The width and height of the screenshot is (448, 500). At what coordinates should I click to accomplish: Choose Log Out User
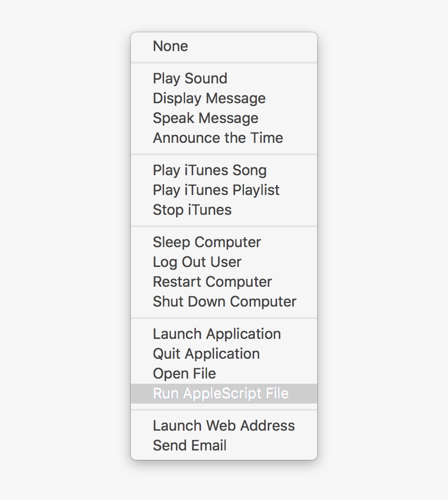click(197, 262)
